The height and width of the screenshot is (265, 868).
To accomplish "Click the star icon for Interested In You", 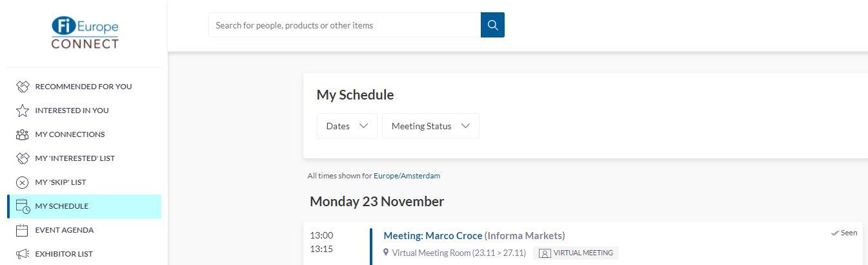I will tap(23, 111).
